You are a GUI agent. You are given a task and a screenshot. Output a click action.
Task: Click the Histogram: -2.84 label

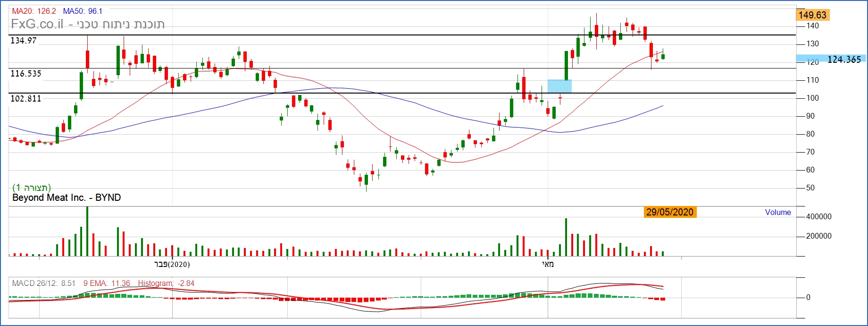tap(166, 283)
